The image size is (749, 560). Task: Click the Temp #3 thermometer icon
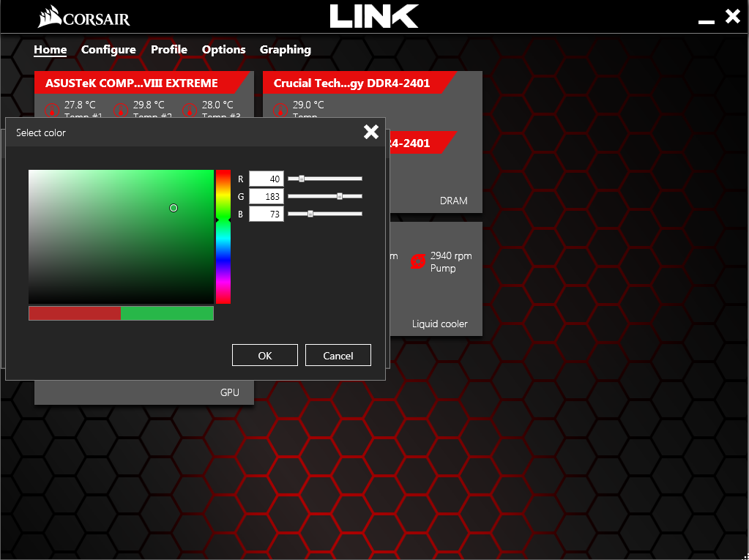tap(189, 111)
